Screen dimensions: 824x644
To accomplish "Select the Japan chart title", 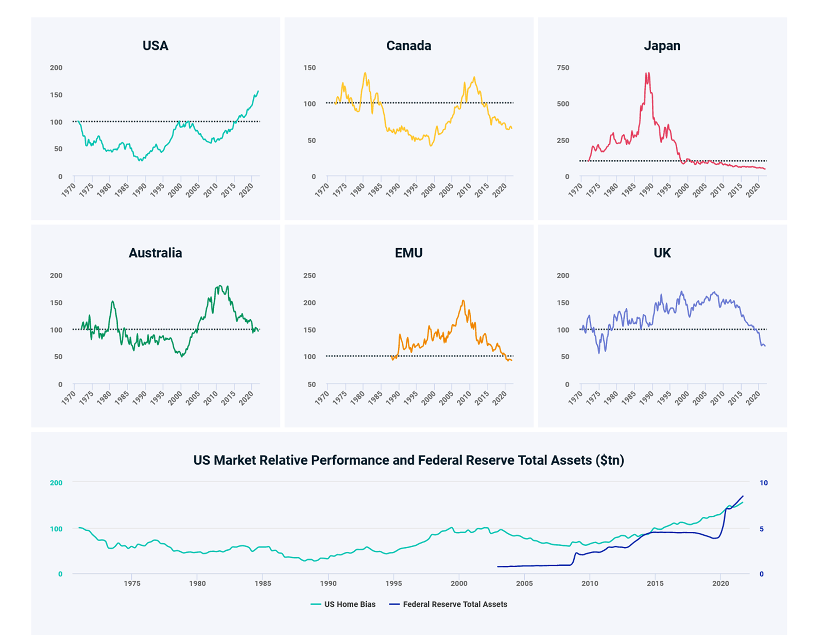I will (x=662, y=46).
